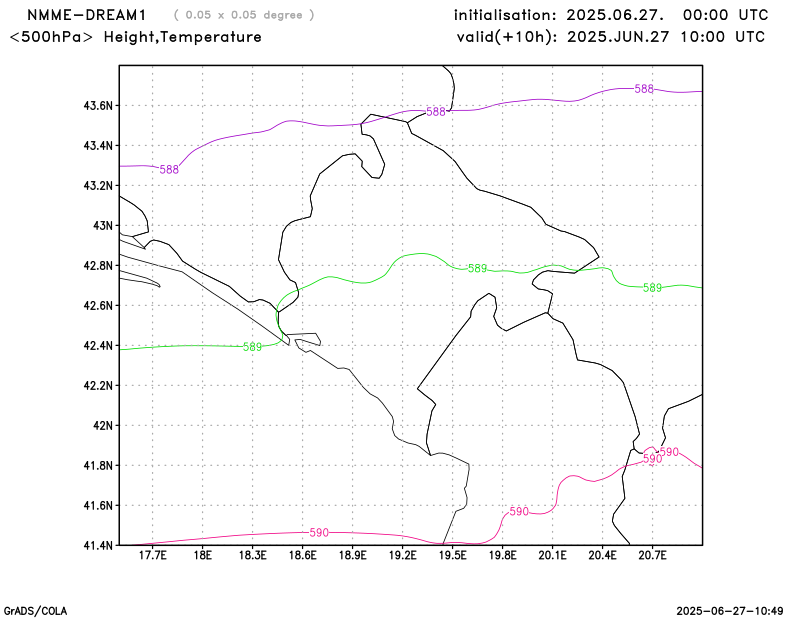Select the 20.7E longitude label
This screenshot has width=800, height=618.
pos(653,555)
